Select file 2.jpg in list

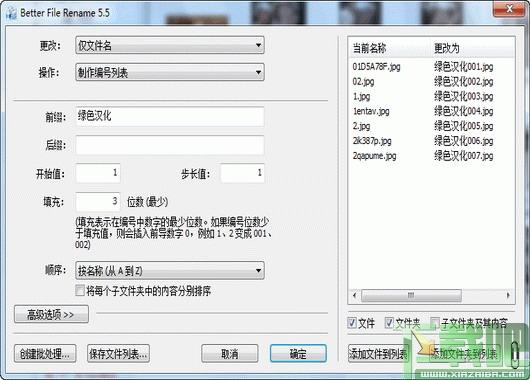coord(361,126)
